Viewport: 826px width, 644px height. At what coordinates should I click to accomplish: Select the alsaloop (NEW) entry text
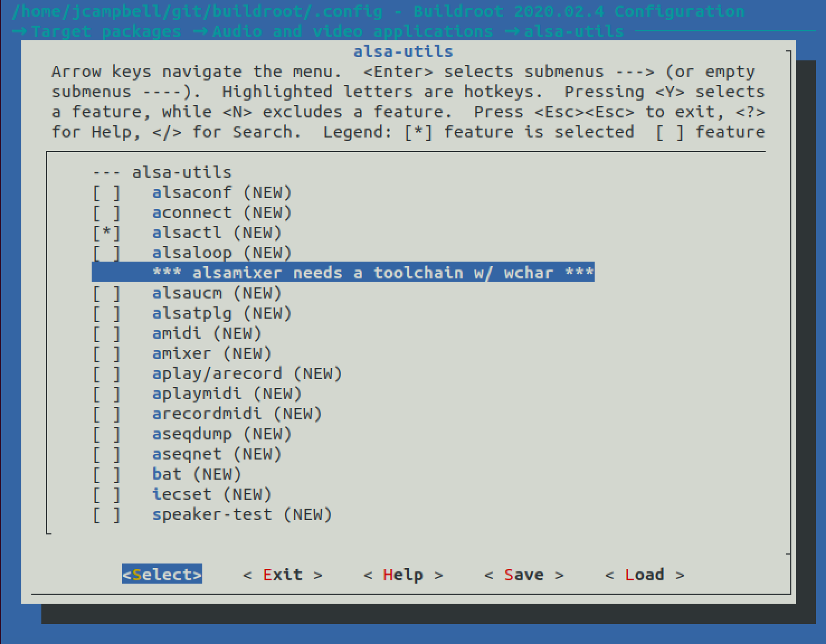click(222, 253)
